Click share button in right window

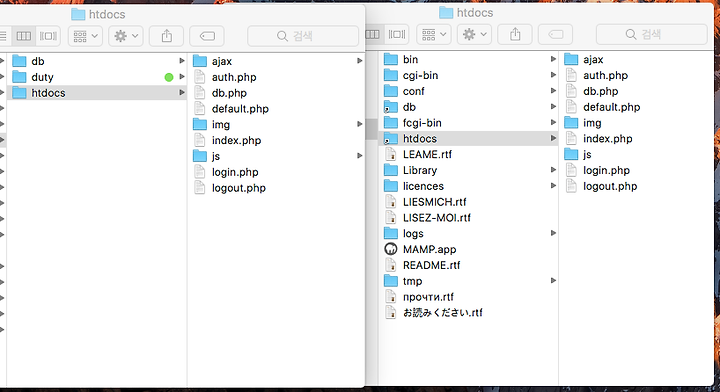pyautogui.click(x=515, y=34)
